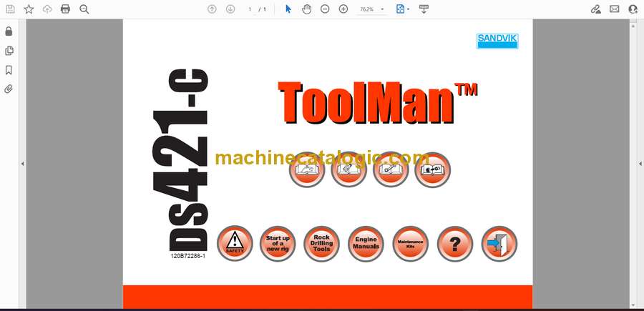
Task: Click the share link icon
Action: (x=595, y=9)
